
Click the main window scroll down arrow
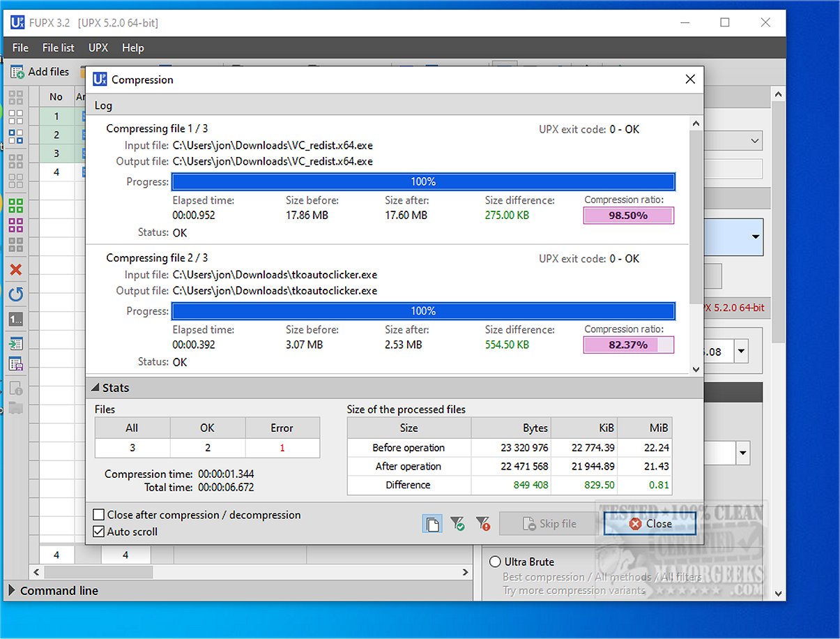click(x=779, y=593)
